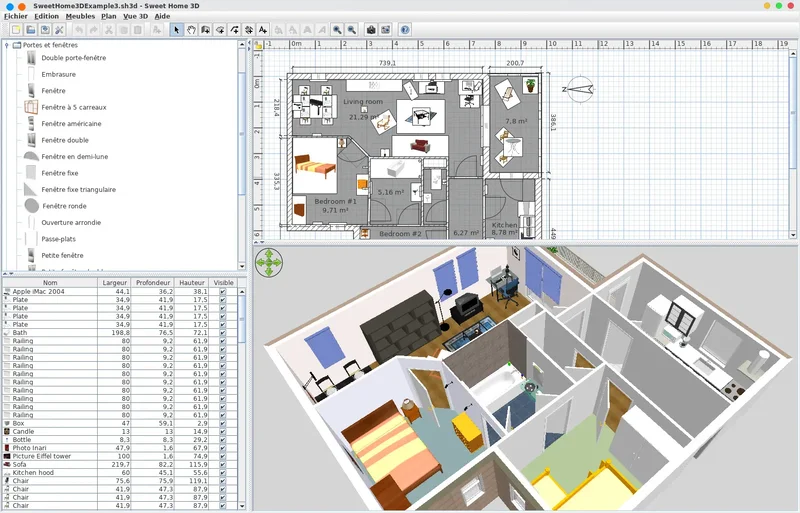Toggle Visible checkbox for Box
Viewport: 800px width, 513px height.
pos(222,423)
